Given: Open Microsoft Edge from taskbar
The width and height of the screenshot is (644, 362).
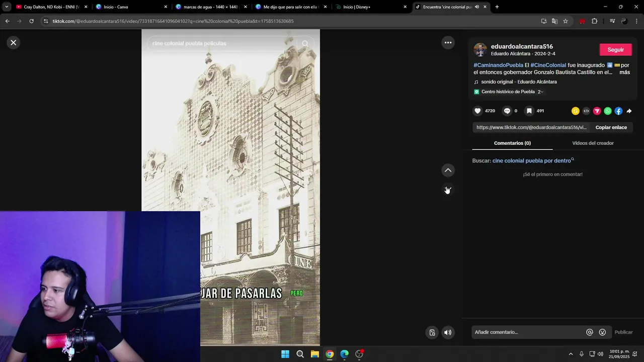Looking at the screenshot, I should 345,354.
